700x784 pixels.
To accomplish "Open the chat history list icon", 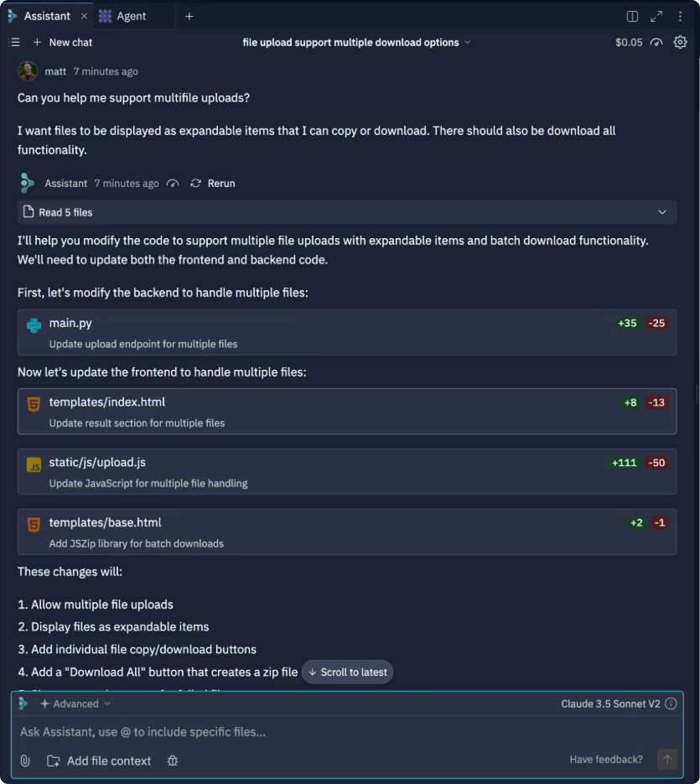I will 13,42.
